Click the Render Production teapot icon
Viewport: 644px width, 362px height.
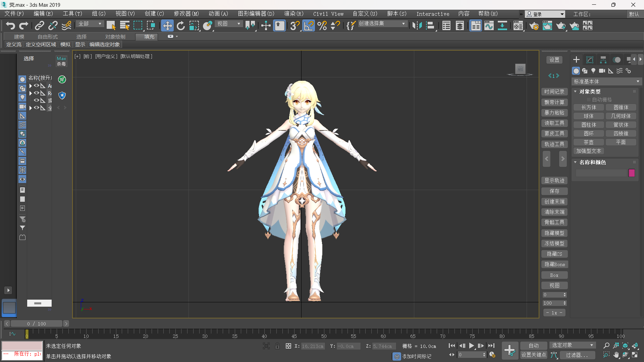[561, 26]
